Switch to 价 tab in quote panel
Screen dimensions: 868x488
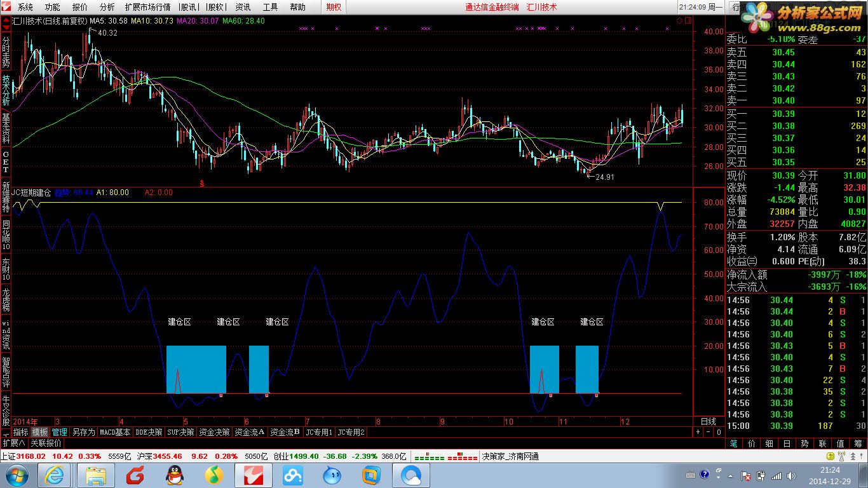[x=752, y=444]
